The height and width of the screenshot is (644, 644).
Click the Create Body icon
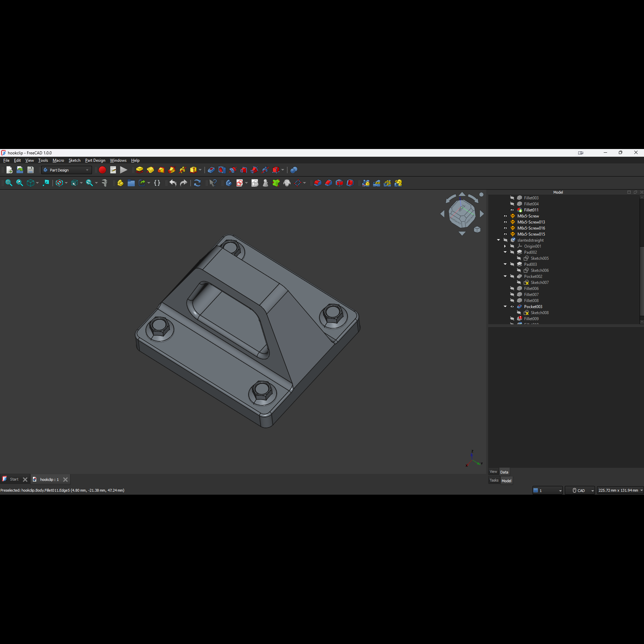pyautogui.click(x=229, y=183)
